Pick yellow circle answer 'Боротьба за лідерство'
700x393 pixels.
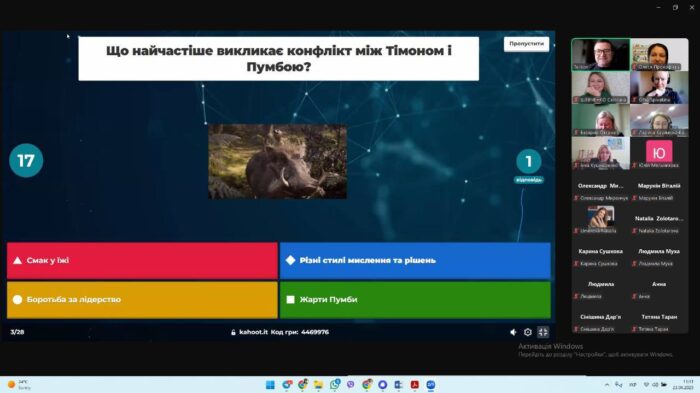coord(142,300)
